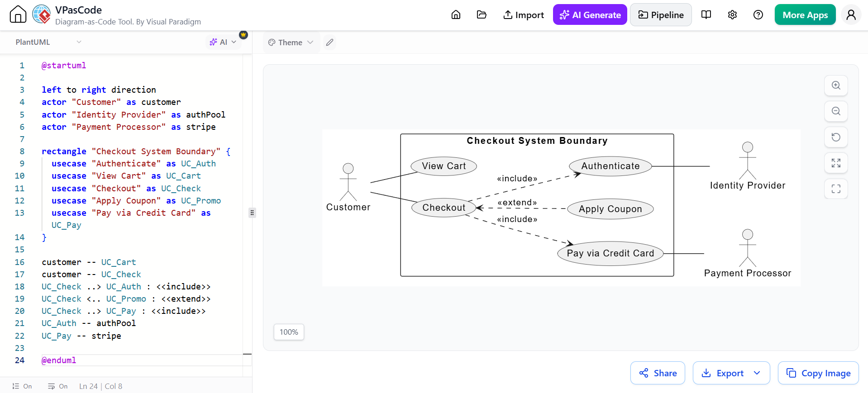
Task: Reset the diagram view with rotate icon
Action: click(836, 137)
